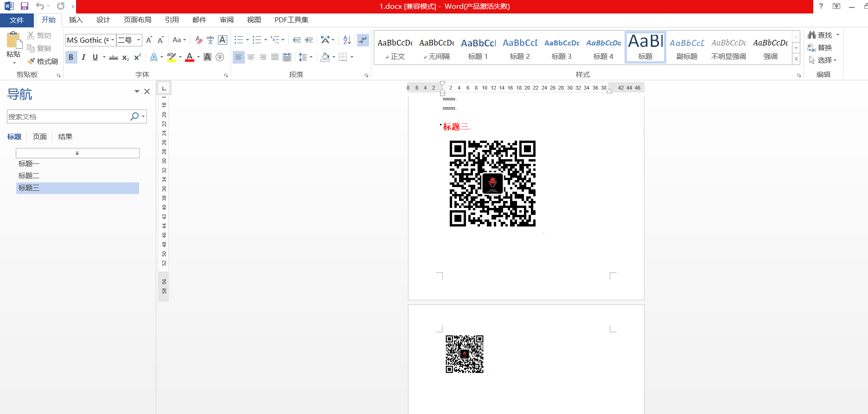Cut the selection with 剪切

pyautogui.click(x=39, y=35)
